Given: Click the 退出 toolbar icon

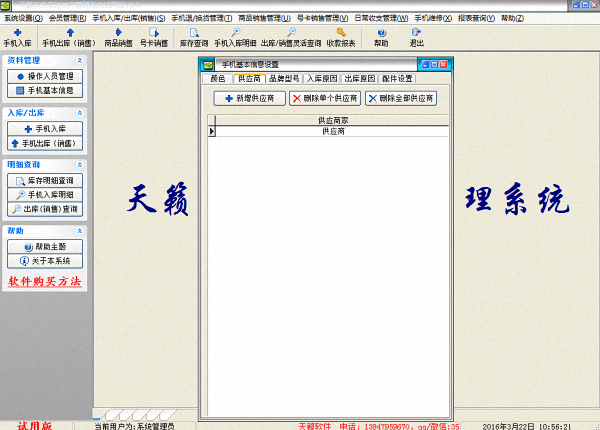Looking at the screenshot, I should point(416,38).
